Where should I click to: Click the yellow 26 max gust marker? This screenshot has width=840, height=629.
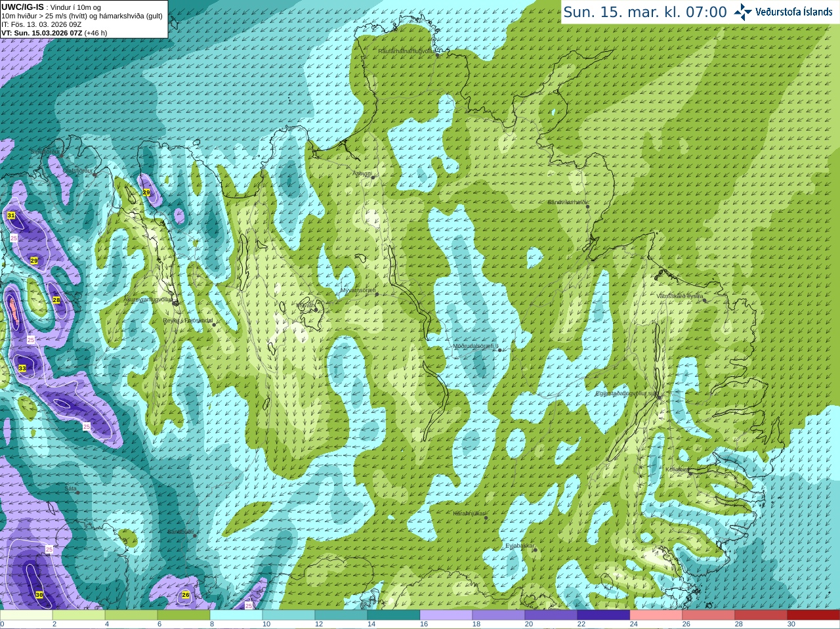(x=186, y=595)
